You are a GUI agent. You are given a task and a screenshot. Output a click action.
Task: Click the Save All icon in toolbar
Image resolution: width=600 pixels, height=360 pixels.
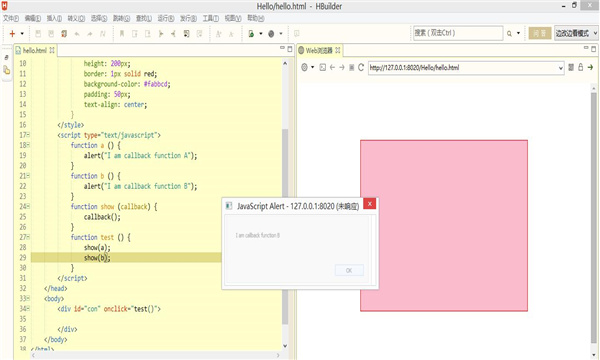[x=51, y=34]
